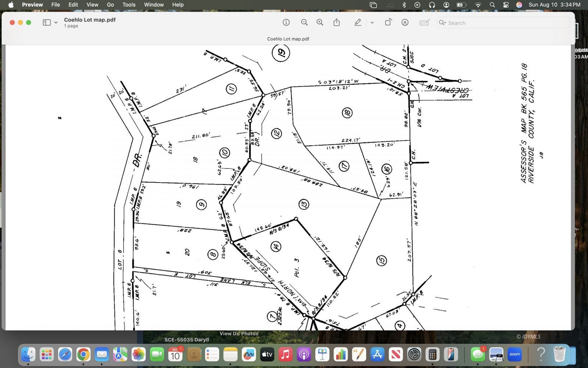Click the Coehlo Lot map.pdf window title
The image size is (588, 368).
click(90, 20)
